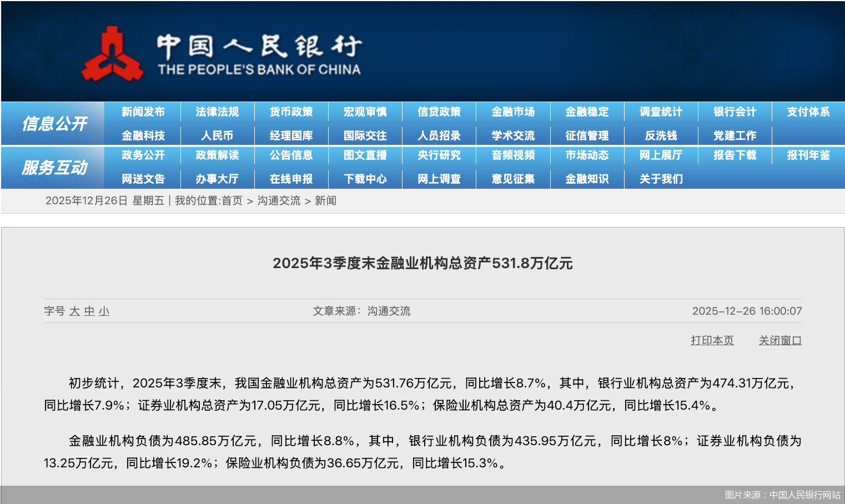
Task: Open the 网上调查 page
Action: (x=439, y=179)
